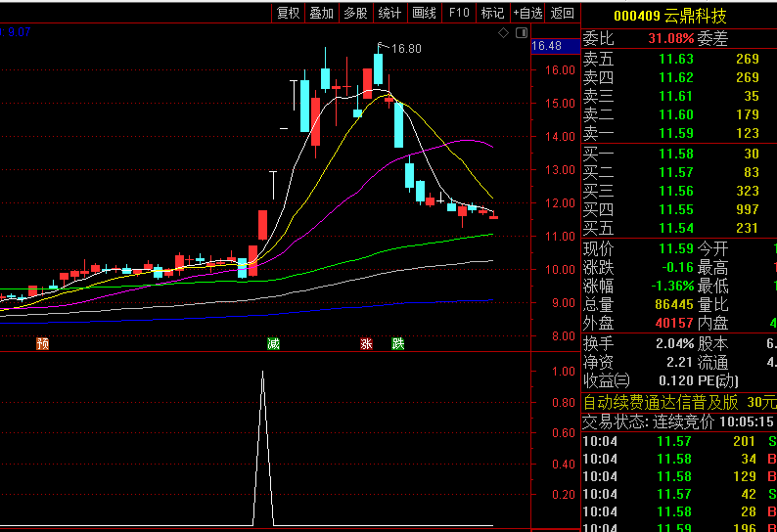Add stock with +自选 button
This screenshot has width=777, height=532.
click(527, 13)
